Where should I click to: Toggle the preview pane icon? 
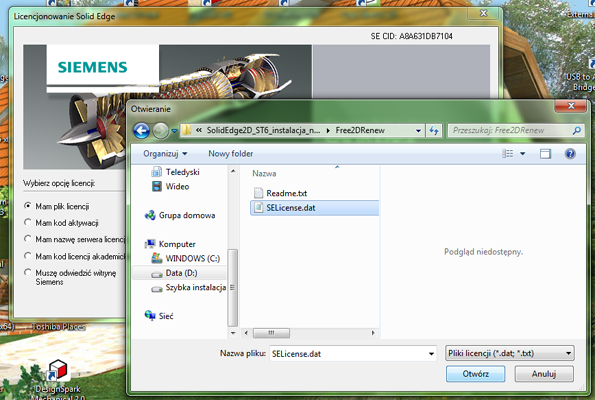tap(545, 154)
